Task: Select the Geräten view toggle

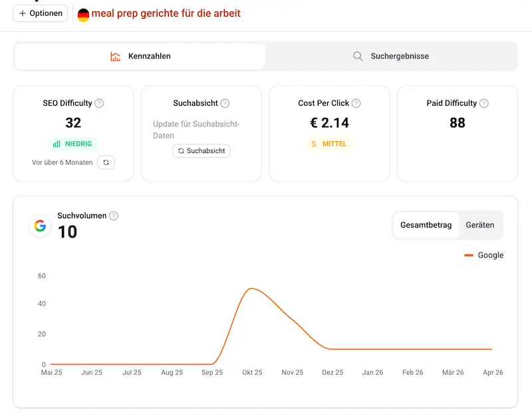Action: click(x=479, y=225)
